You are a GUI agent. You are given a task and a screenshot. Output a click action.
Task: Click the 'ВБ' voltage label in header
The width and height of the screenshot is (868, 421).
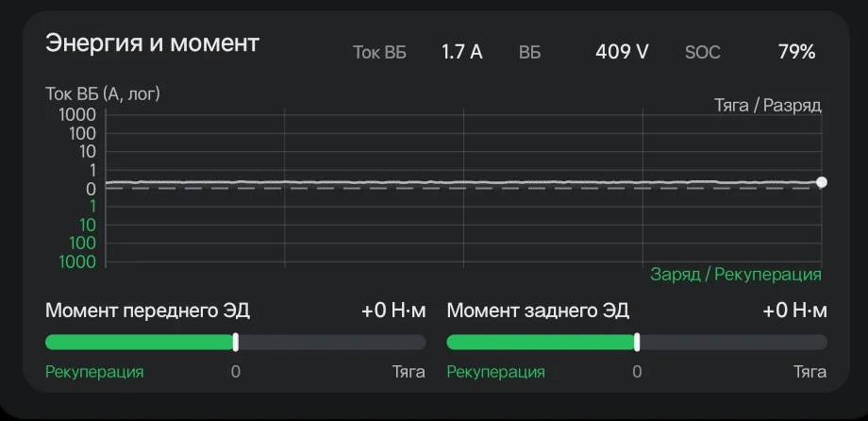pyautogui.click(x=530, y=52)
